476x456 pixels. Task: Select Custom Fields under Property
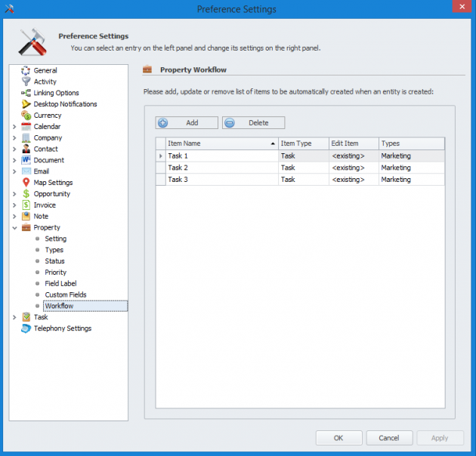click(x=66, y=294)
